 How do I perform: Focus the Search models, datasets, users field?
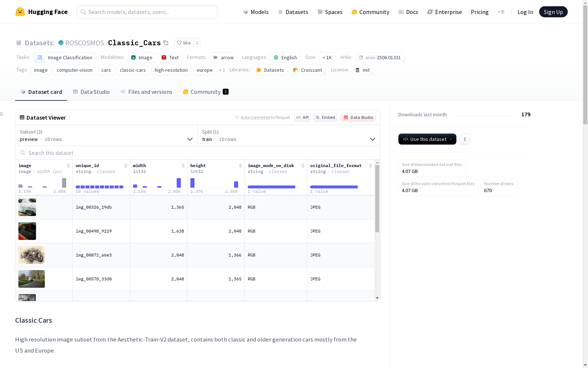147,12
